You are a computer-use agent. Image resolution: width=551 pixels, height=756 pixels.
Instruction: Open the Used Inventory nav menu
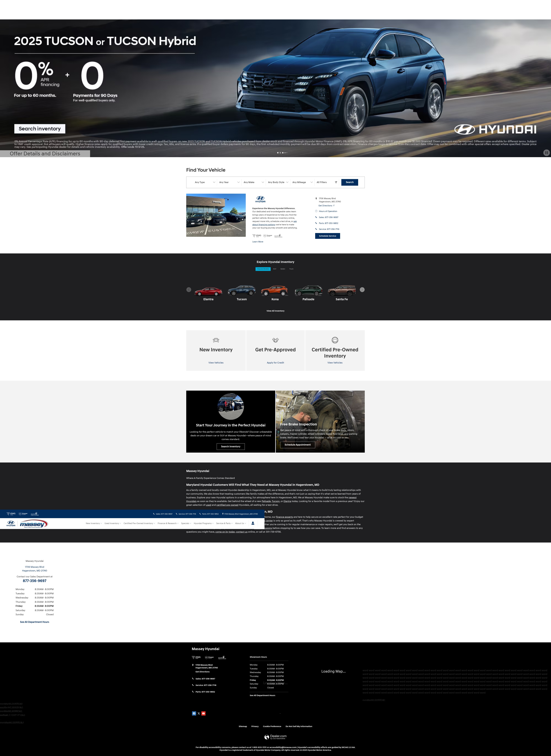(113, 524)
